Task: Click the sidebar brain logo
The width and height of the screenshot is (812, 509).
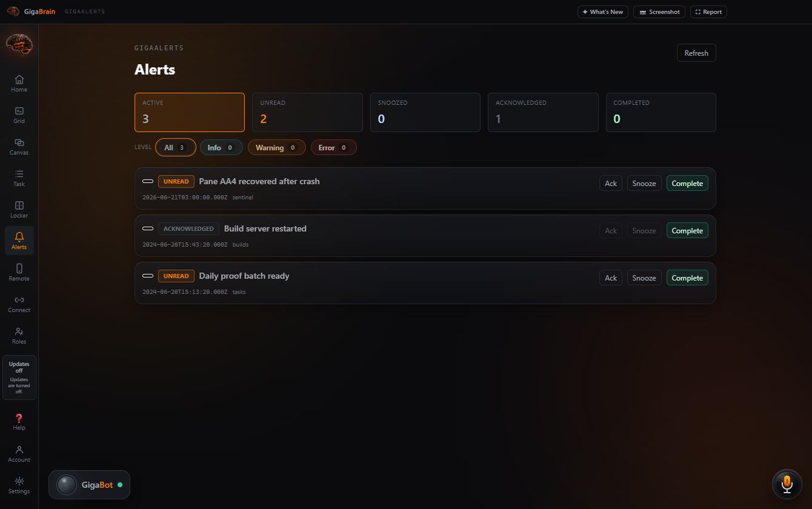Action: pos(19,45)
